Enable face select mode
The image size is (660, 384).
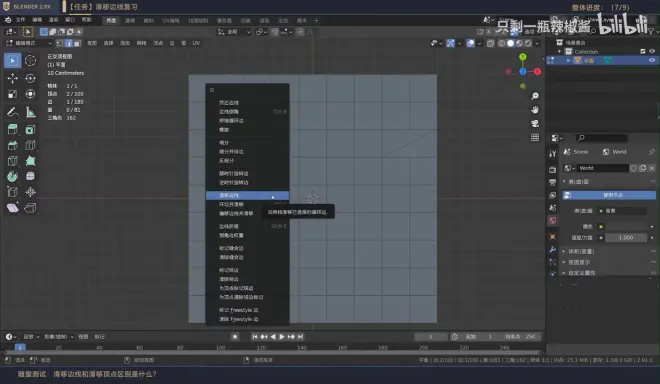[77, 43]
